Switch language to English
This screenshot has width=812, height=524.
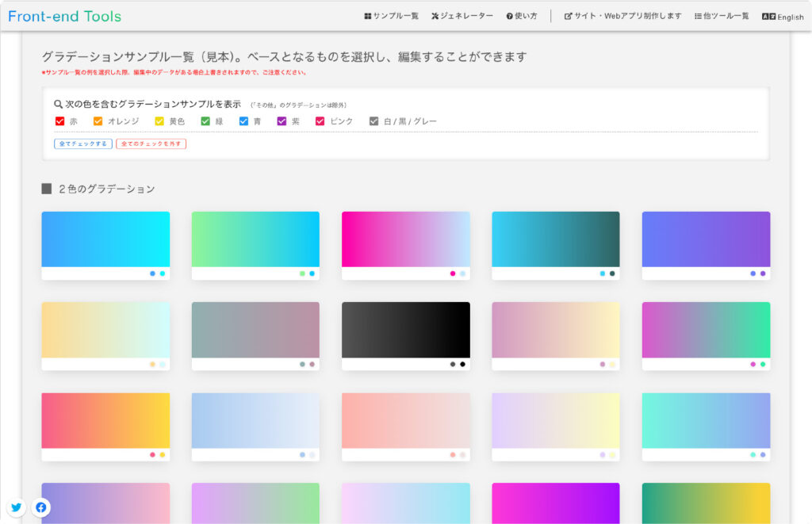click(x=783, y=17)
